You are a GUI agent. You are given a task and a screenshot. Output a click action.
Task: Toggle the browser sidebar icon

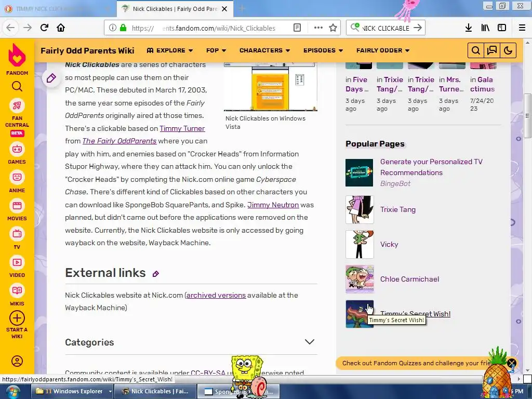tap(502, 28)
